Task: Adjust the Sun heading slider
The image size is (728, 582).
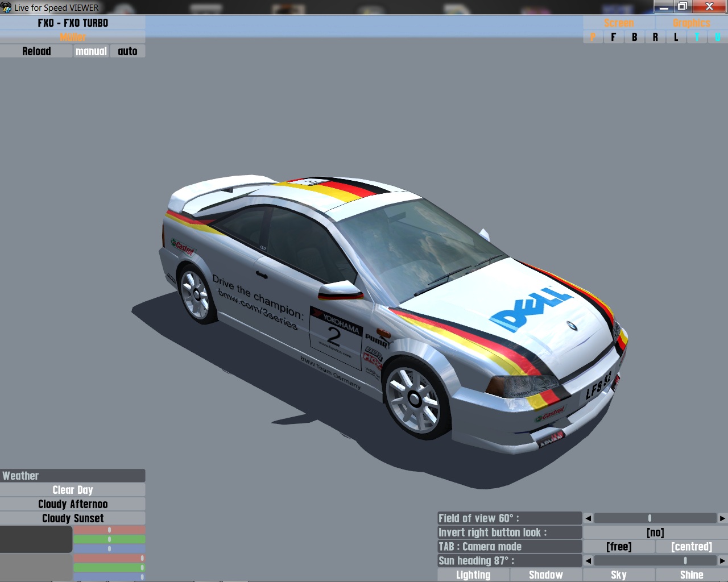Action: 655,561
